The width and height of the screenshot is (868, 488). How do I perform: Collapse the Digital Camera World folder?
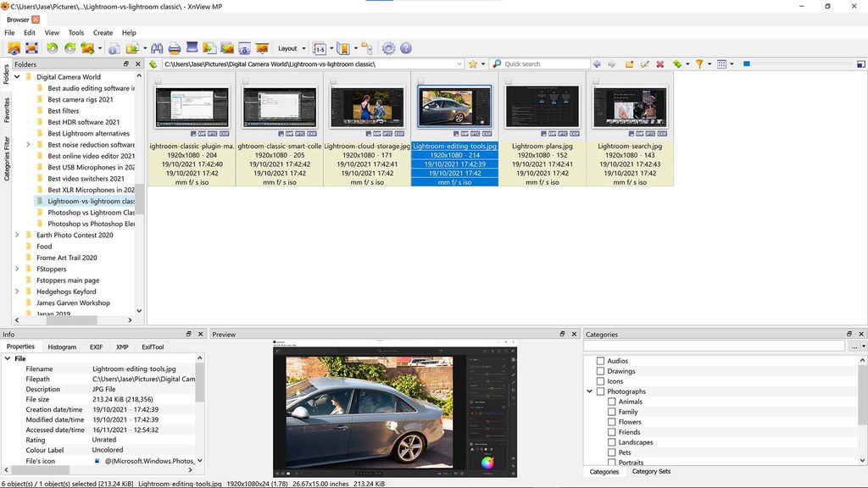(18, 76)
